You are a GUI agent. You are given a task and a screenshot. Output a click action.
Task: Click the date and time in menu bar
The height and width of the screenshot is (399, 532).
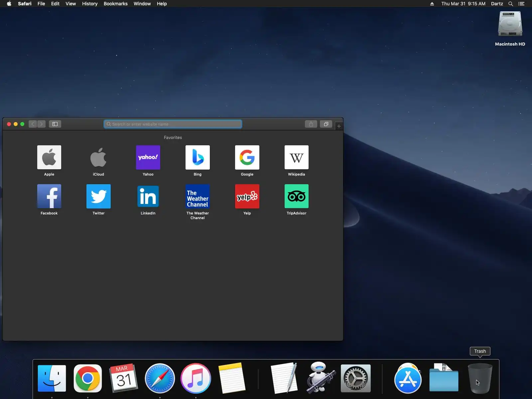point(463,4)
